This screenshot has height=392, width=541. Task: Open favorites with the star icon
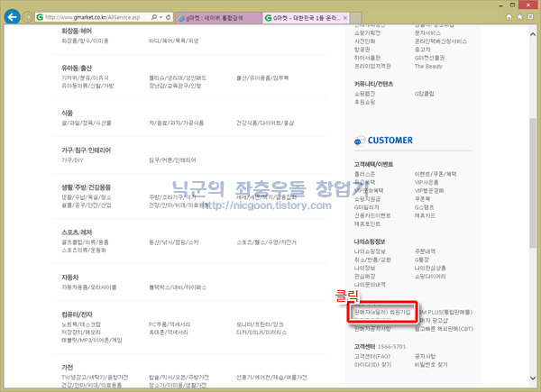coord(519,17)
